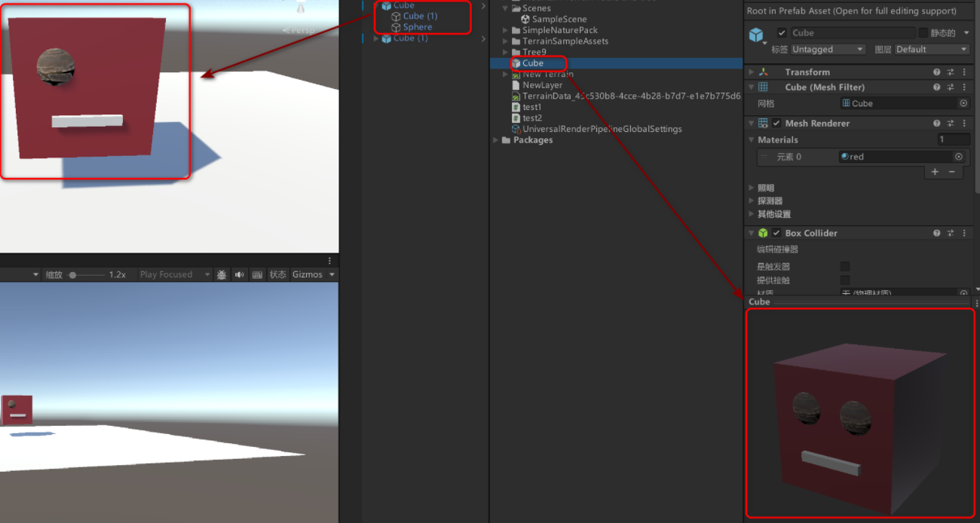Screen dimensions: 980x523
Task: Expand the 探测器 probes section
Action: click(x=751, y=201)
